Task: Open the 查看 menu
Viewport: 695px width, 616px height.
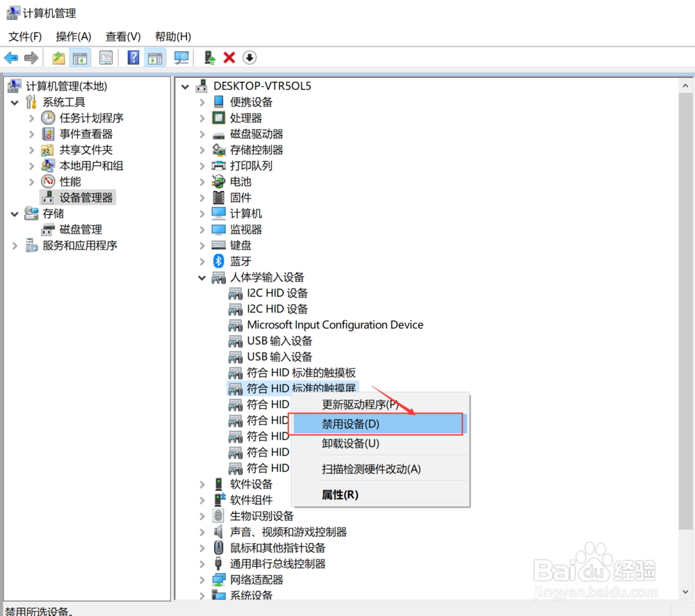Action: [122, 36]
